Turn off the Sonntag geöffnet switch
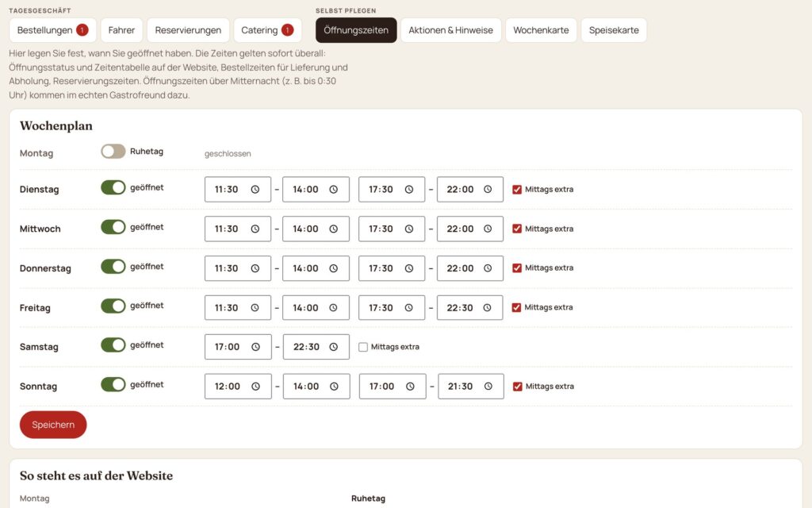Viewport: 812px width, 508px height. point(113,385)
